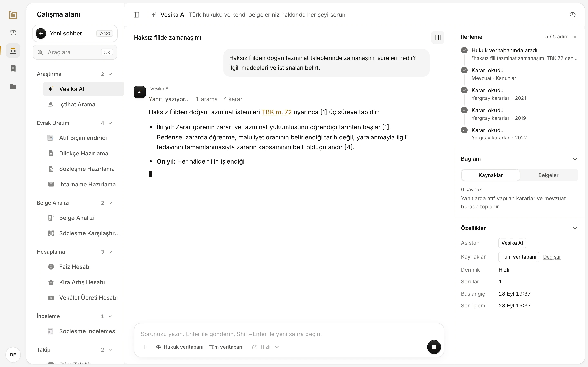
Task: Focus the Araç ara search field
Action: 75,52
